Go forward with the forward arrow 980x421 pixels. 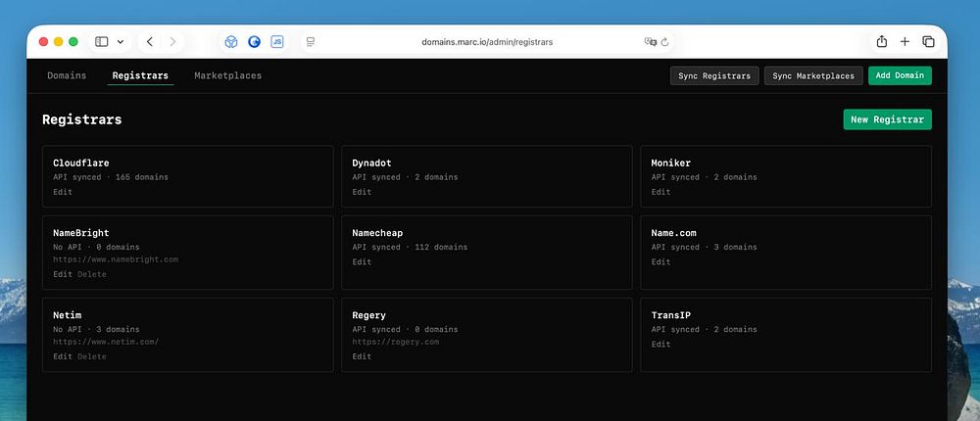[x=172, y=42]
